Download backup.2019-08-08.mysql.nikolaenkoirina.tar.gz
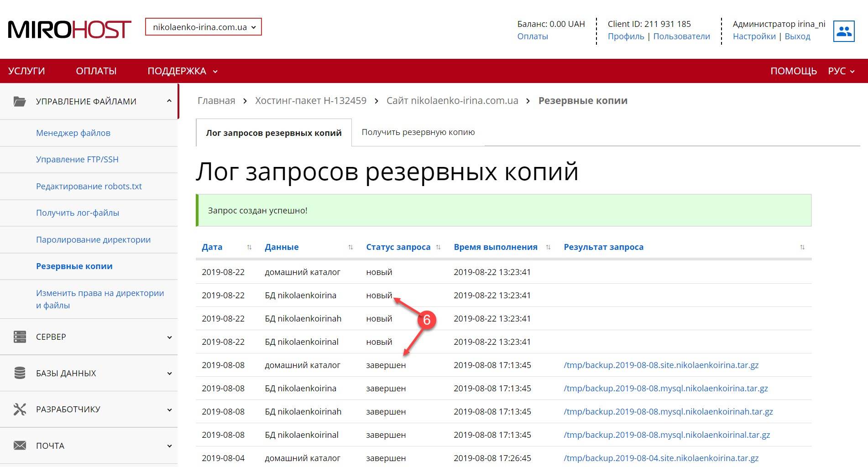Viewport: 868px width, 467px height. [x=666, y=389]
